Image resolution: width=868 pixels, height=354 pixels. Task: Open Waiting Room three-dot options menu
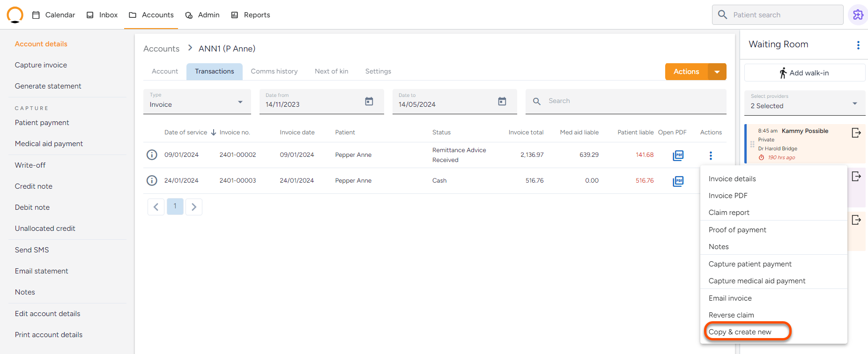(858, 45)
